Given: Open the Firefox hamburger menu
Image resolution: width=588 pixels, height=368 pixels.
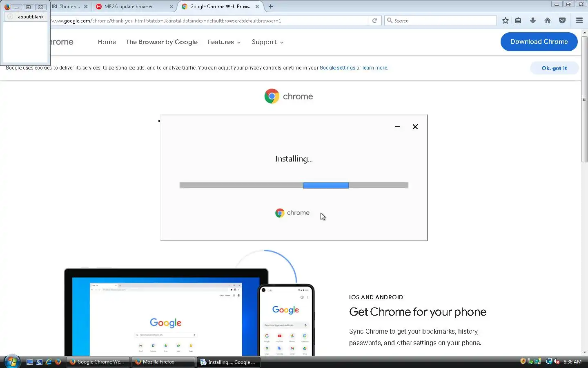Looking at the screenshot, I should point(579,20).
